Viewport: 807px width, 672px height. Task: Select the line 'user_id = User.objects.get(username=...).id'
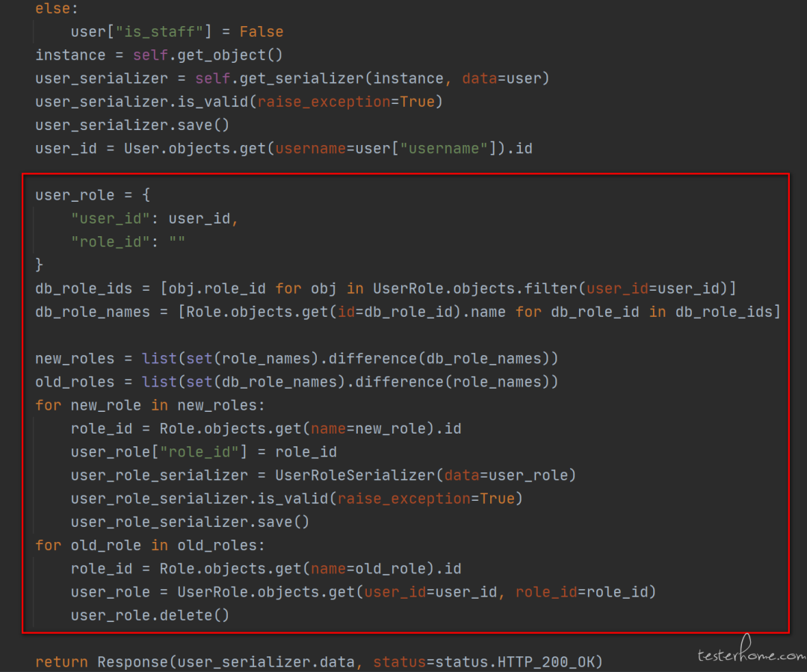tap(284, 149)
